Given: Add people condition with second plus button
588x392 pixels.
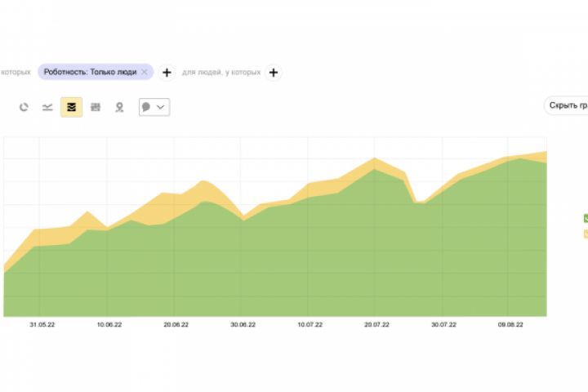Looking at the screenshot, I should pos(273,72).
